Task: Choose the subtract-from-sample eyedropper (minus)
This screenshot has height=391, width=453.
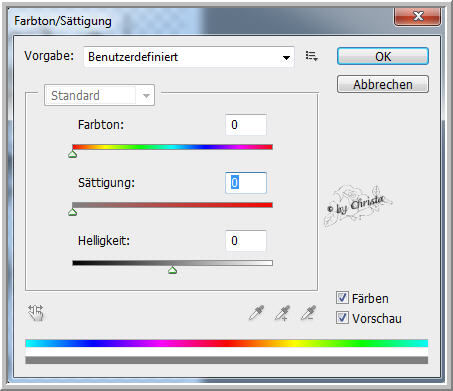Action: pyautogui.click(x=308, y=313)
